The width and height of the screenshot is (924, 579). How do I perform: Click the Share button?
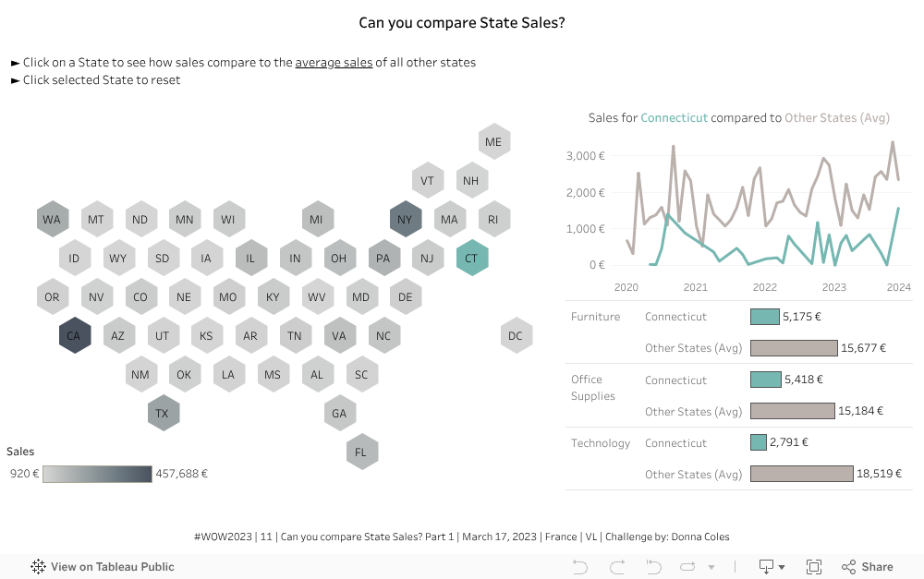pos(867,567)
